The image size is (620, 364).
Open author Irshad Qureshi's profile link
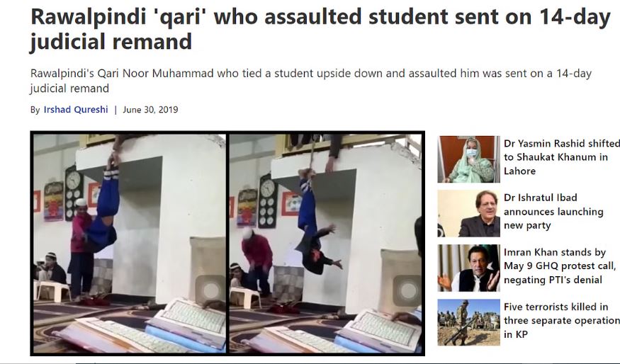(76, 110)
